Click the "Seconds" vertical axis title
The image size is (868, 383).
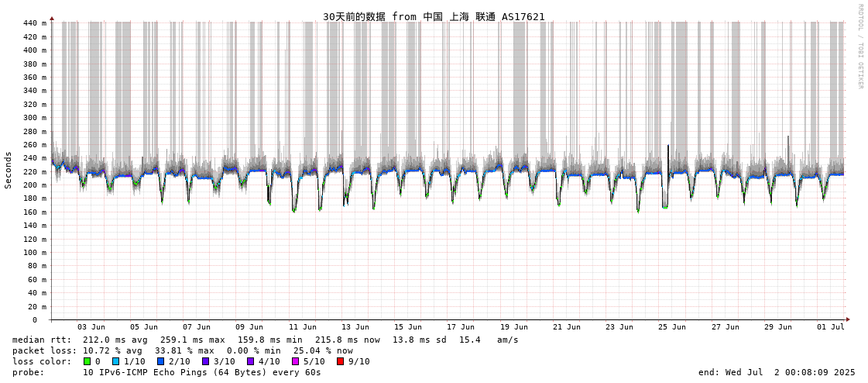coord(9,170)
